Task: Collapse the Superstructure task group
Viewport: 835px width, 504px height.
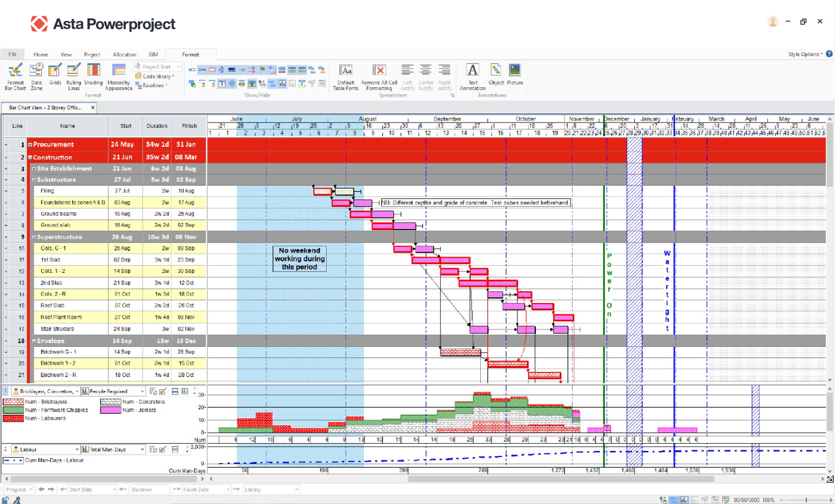Action: (34, 237)
